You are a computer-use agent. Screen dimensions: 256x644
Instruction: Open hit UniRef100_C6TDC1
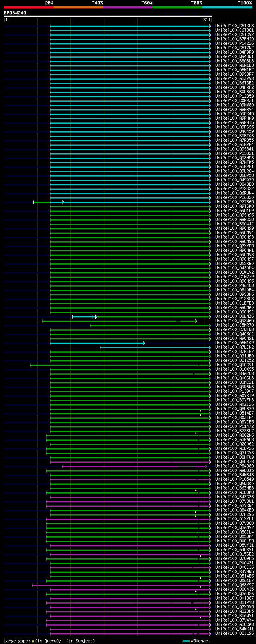(234, 30)
